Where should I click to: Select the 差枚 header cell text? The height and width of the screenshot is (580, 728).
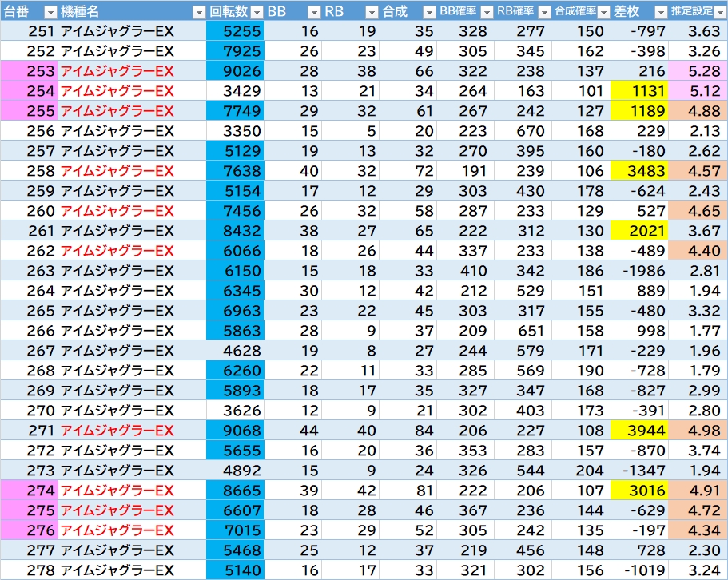coord(627,12)
